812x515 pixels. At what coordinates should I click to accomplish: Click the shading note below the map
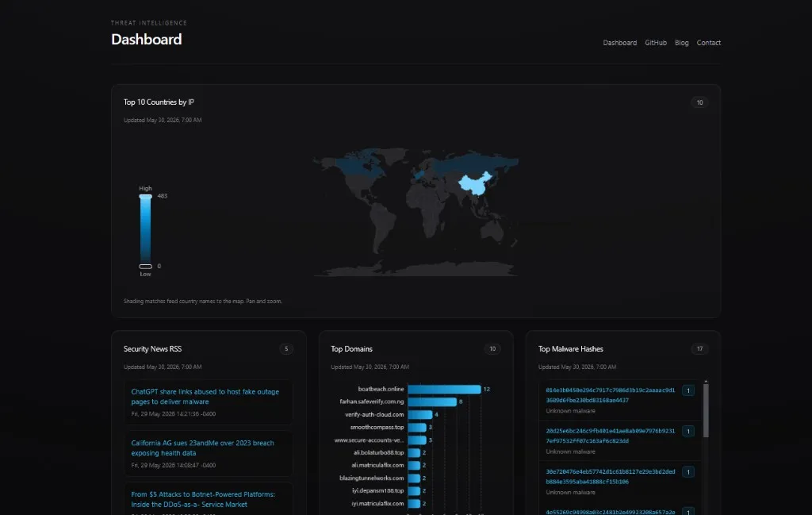(x=202, y=301)
